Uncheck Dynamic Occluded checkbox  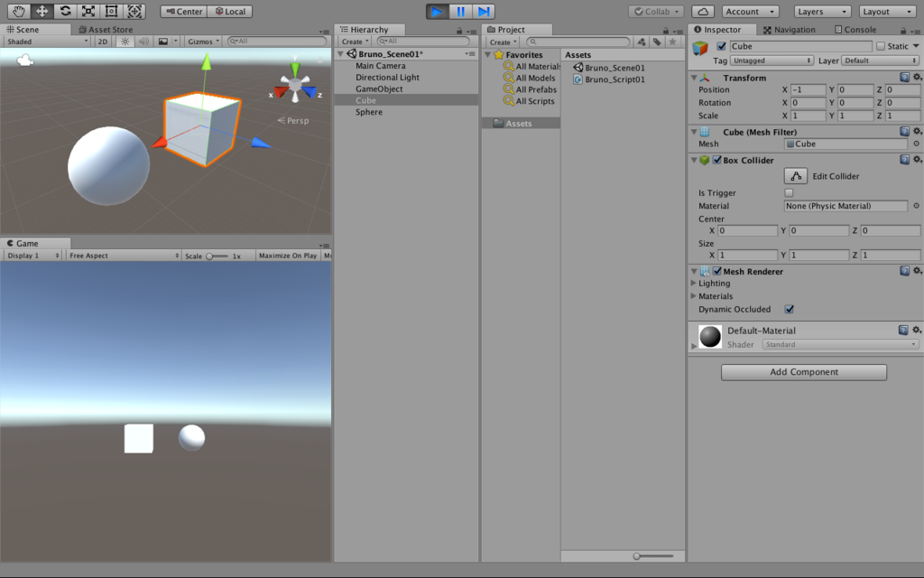pos(789,309)
